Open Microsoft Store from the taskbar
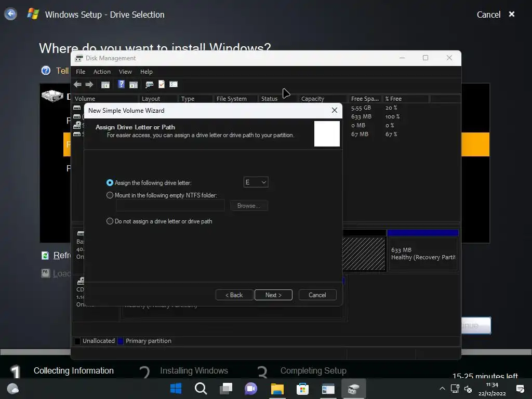Screen dimensions: 532x399 303,389
